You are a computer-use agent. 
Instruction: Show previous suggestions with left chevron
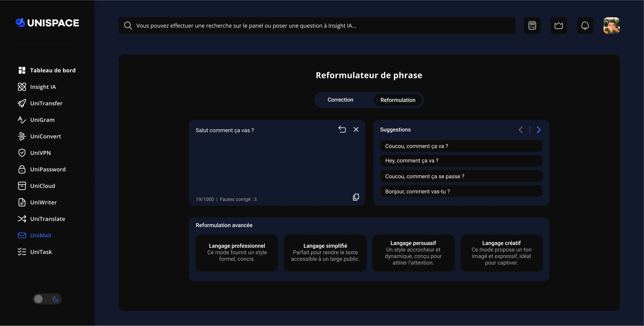coord(521,130)
